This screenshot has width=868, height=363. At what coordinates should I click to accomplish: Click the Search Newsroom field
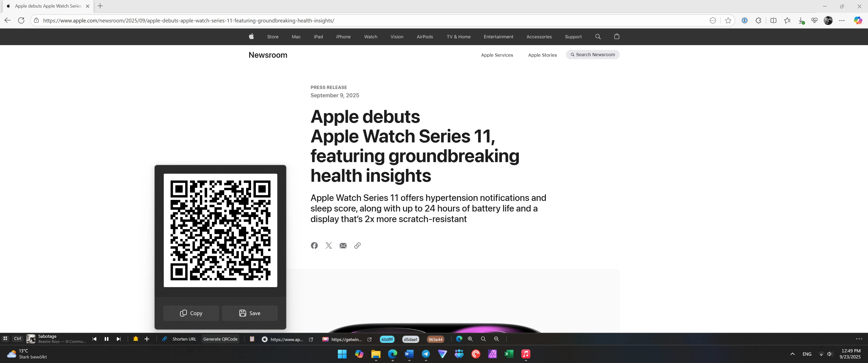593,54
